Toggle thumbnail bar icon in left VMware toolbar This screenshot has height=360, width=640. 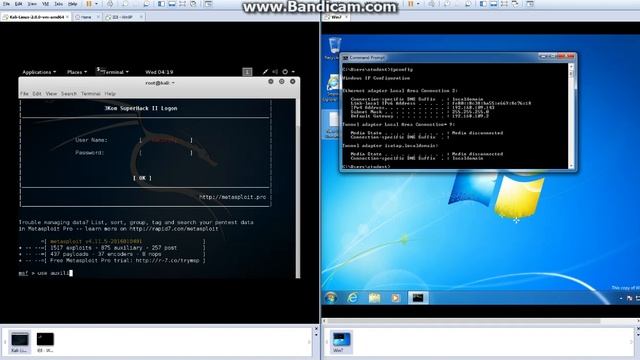pos(172,4)
